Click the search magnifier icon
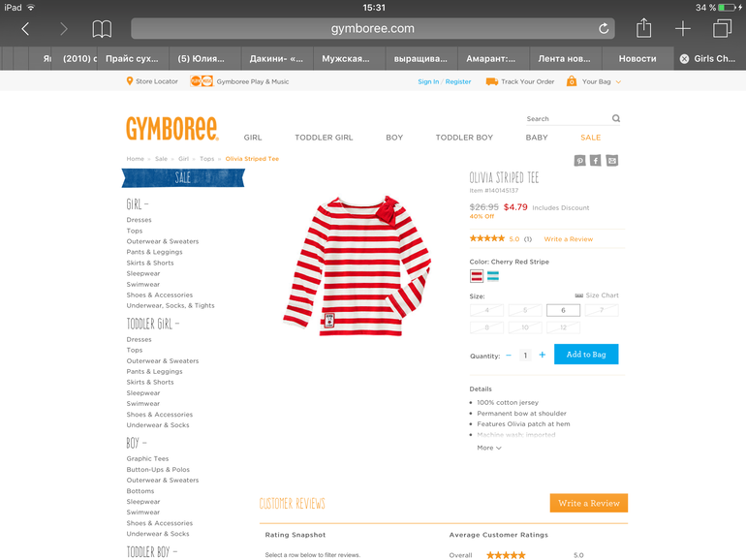This screenshot has width=746, height=560. click(x=616, y=118)
